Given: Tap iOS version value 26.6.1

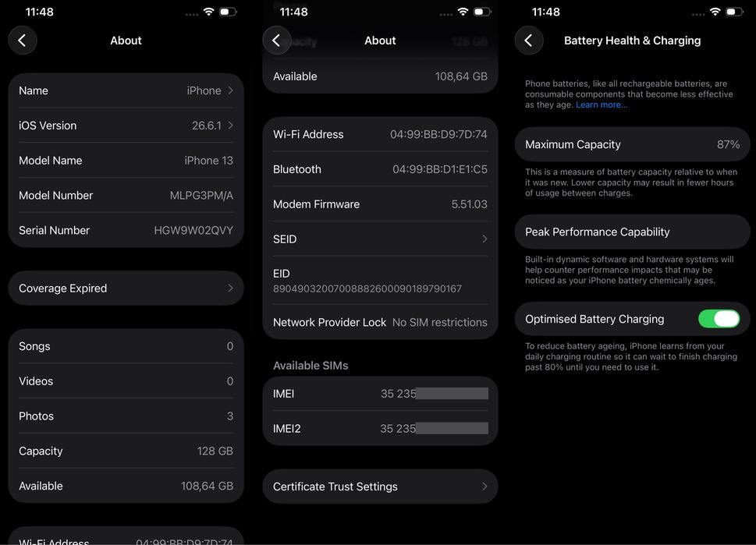Looking at the screenshot, I should (x=206, y=126).
